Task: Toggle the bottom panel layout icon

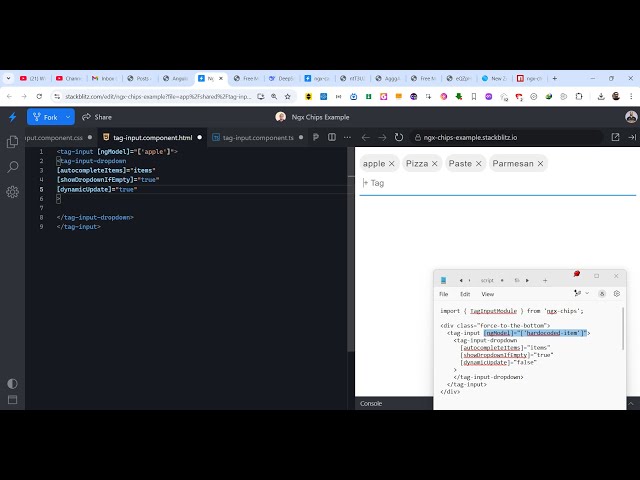Action: (x=12, y=401)
